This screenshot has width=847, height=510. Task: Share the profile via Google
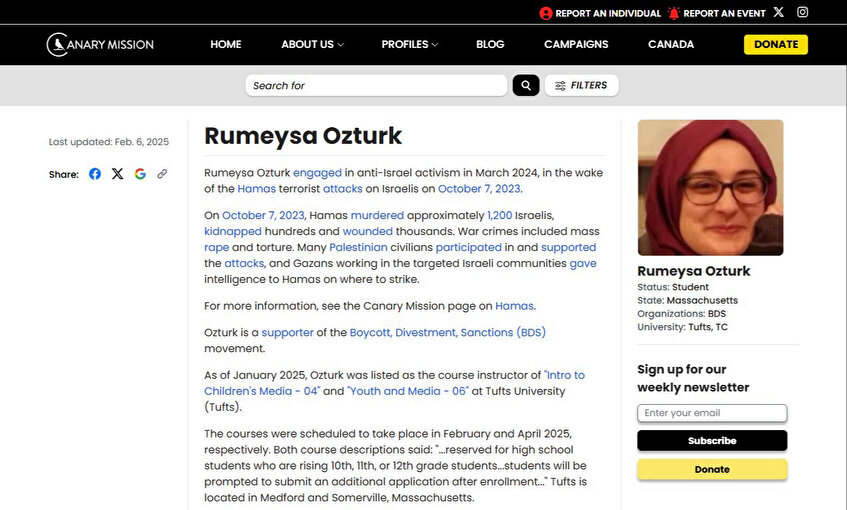(x=140, y=174)
